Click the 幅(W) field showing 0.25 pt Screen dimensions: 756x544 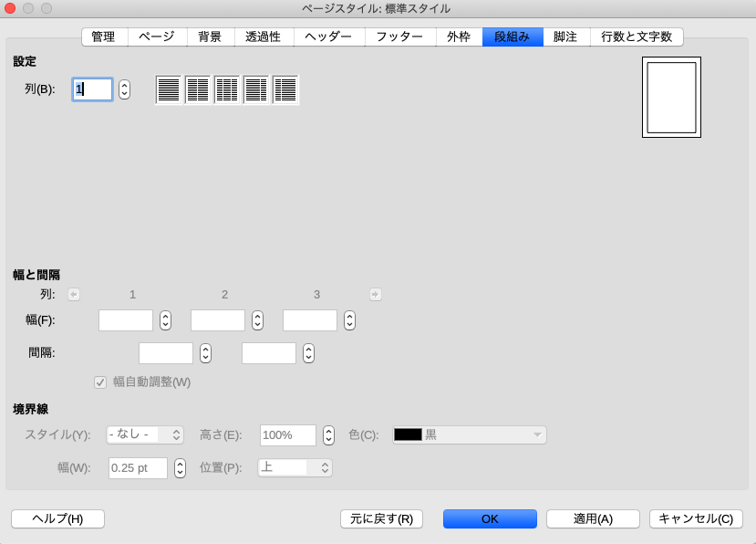click(x=138, y=467)
